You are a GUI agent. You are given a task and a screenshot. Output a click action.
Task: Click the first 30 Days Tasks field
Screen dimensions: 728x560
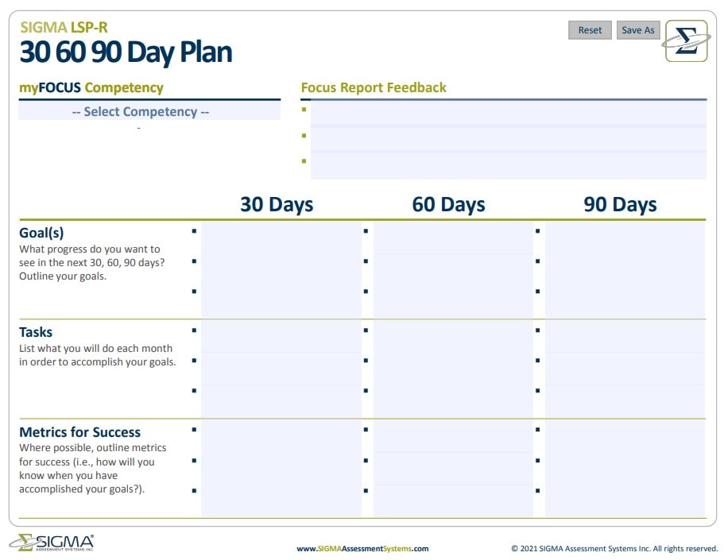point(281,332)
